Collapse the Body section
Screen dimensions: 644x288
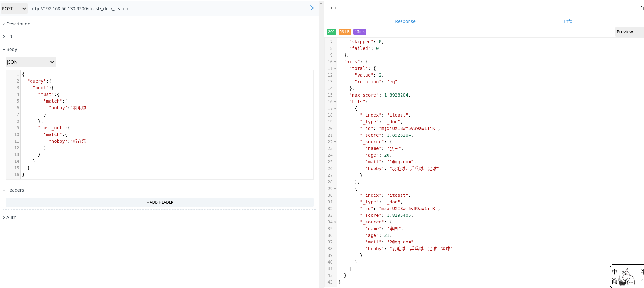coord(11,49)
